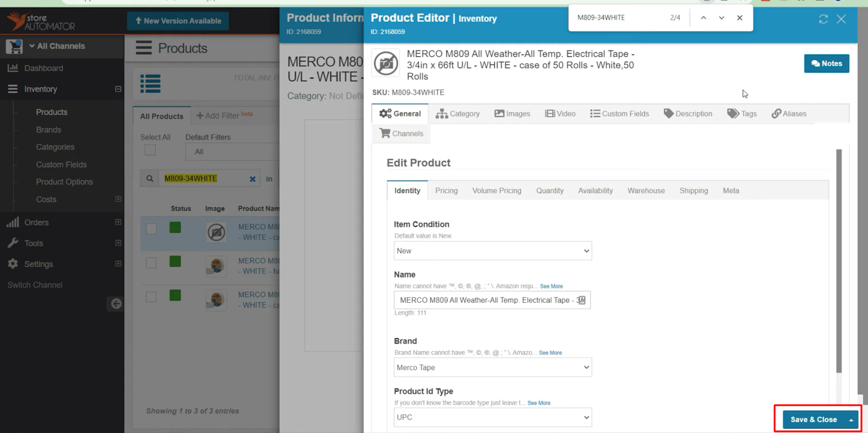This screenshot has height=433, width=868.
Task: Close the Product Editor panel
Action: [841, 19]
